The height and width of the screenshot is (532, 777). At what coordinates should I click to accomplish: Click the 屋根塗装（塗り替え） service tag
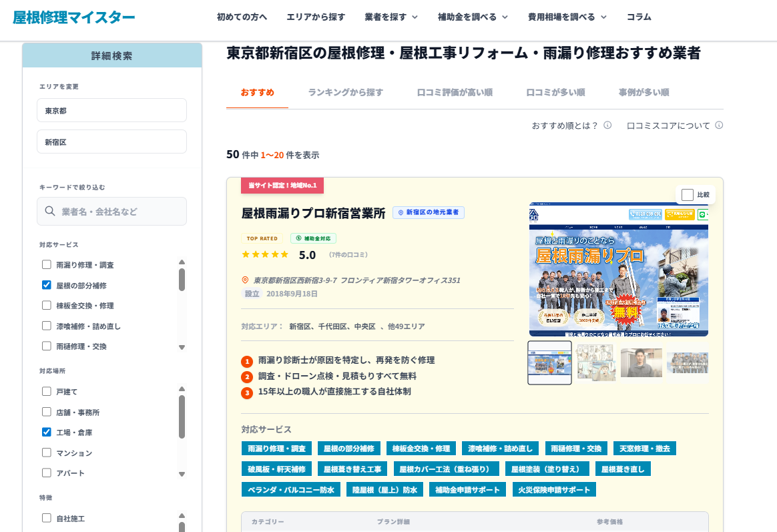coord(547,469)
